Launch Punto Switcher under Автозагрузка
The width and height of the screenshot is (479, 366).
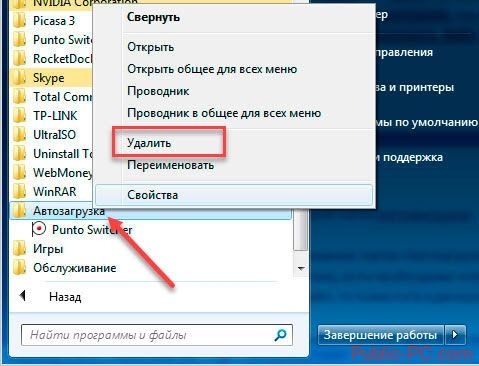pos(92,230)
